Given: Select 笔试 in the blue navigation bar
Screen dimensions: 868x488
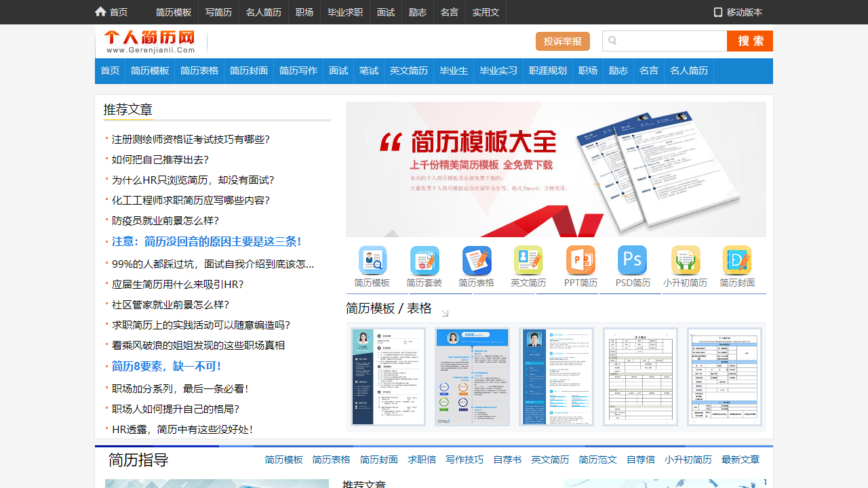Looking at the screenshot, I should click(369, 70).
